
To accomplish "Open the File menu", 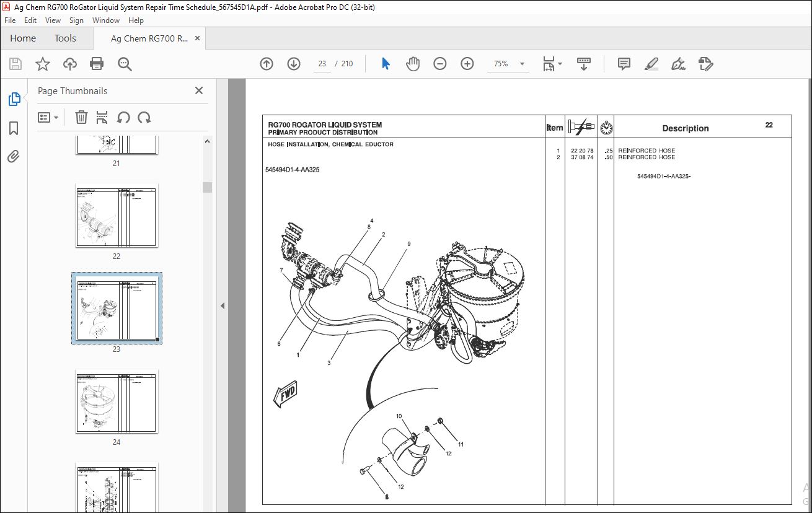I will tap(10, 20).
